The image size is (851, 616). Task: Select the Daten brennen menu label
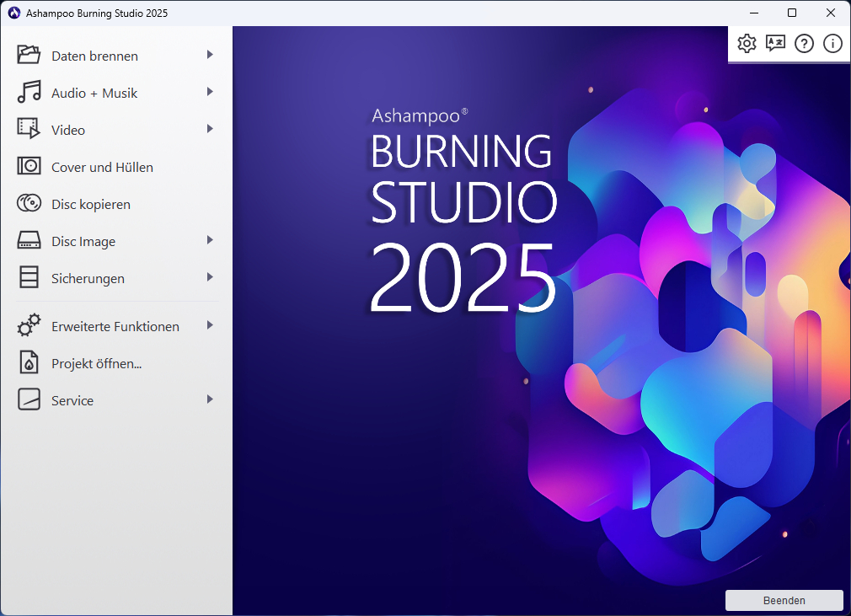95,56
